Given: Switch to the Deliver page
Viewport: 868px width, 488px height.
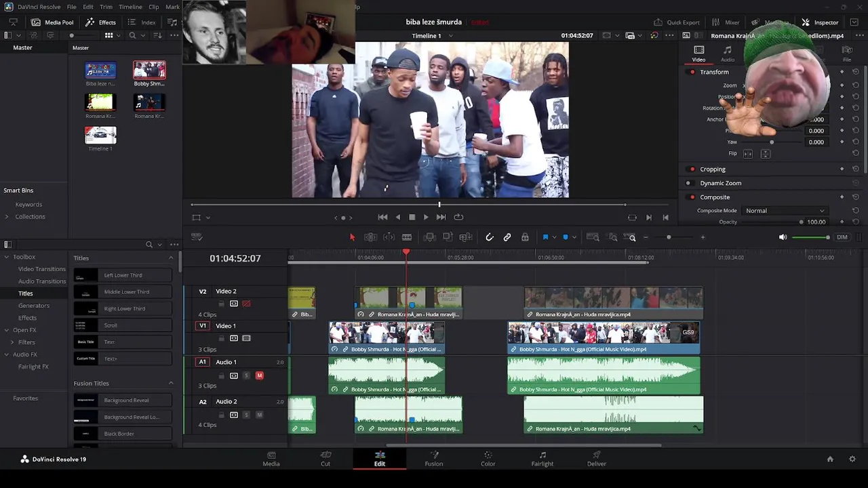Looking at the screenshot, I should (597, 459).
